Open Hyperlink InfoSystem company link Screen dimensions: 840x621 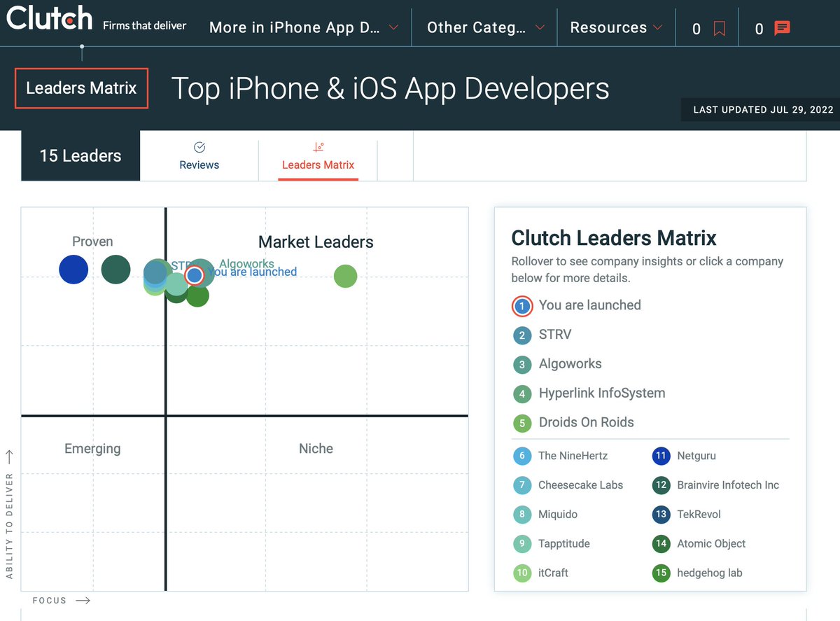(602, 393)
